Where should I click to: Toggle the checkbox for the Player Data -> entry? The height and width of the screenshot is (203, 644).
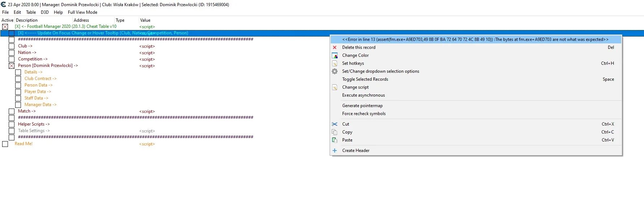pos(18,92)
